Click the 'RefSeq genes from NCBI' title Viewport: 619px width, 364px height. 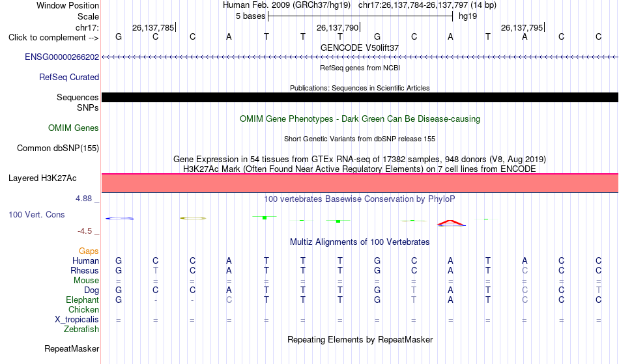tap(360, 68)
